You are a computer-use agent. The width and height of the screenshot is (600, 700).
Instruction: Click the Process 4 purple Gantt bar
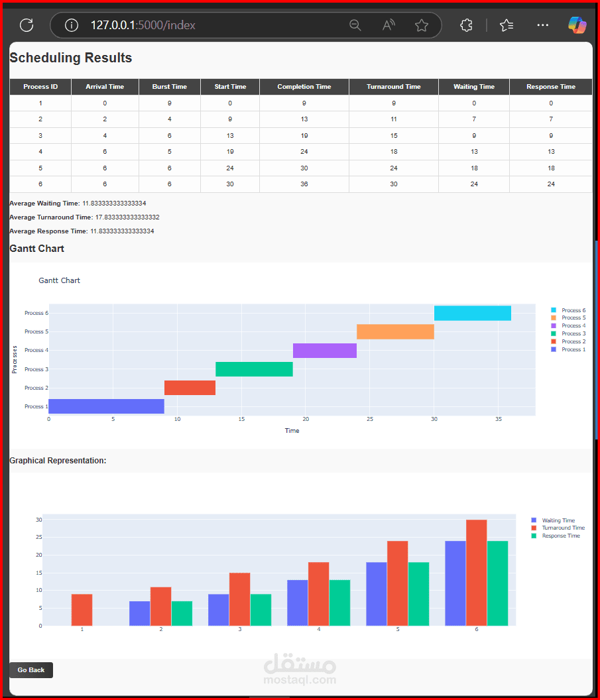(325, 351)
